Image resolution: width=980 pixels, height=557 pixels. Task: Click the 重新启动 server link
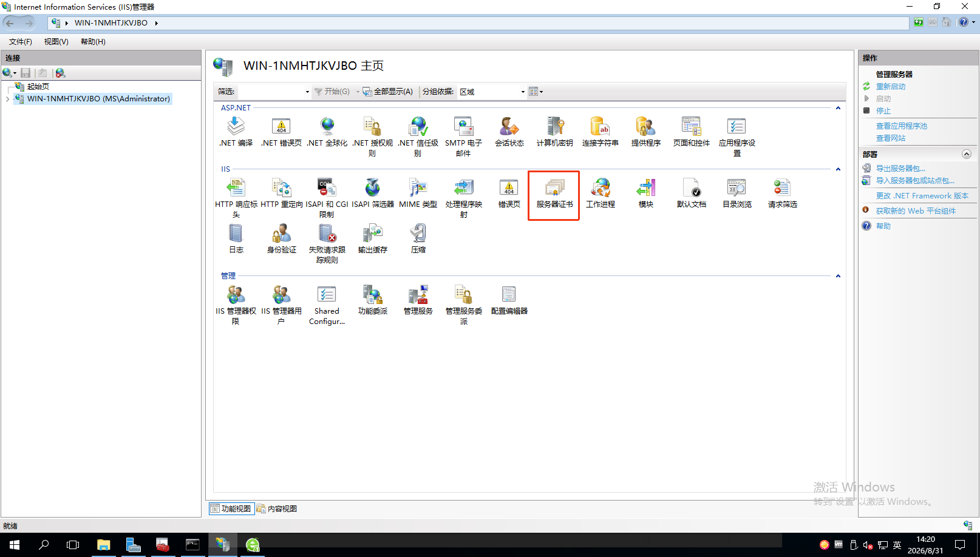click(890, 87)
